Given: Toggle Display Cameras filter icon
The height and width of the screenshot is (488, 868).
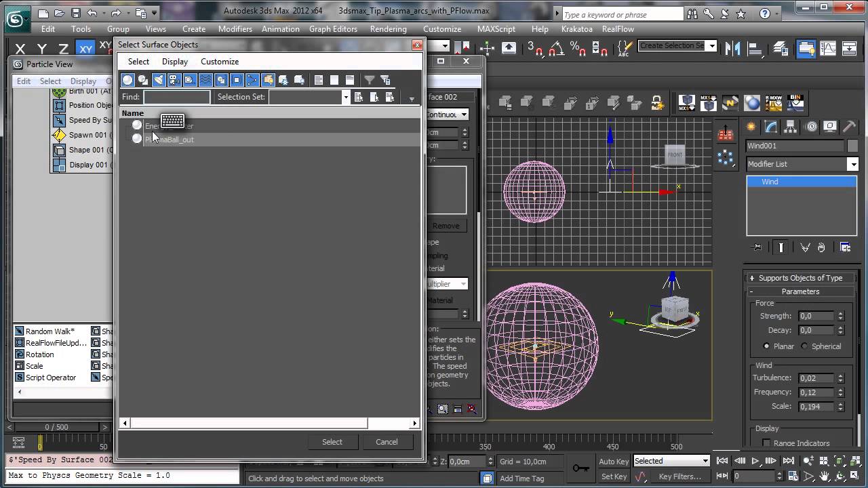Looking at the screenshot, I should pos(174,80).
